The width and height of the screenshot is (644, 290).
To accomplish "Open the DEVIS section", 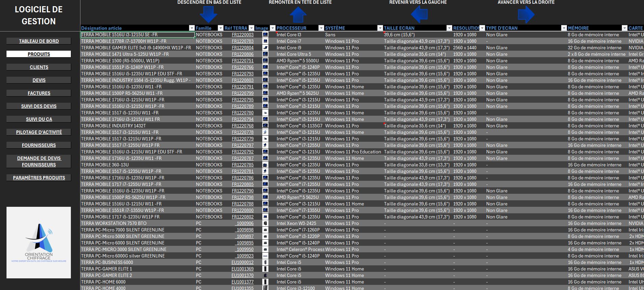I will 39,80.
